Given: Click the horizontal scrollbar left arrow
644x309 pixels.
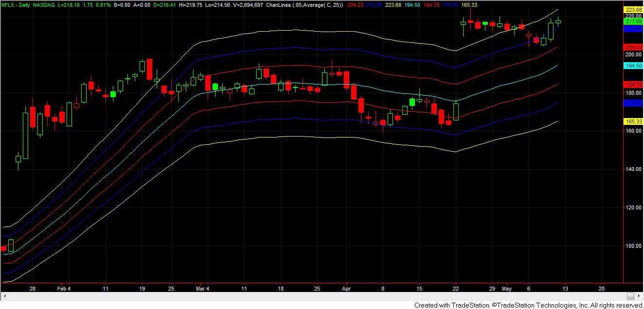Looking at the screenshot, I should click(4, 296).
